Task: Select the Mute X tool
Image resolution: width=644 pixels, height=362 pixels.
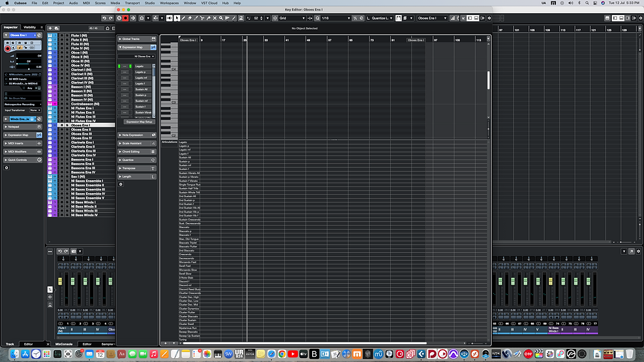Action: pyautogui.click(x=214, y=18)
